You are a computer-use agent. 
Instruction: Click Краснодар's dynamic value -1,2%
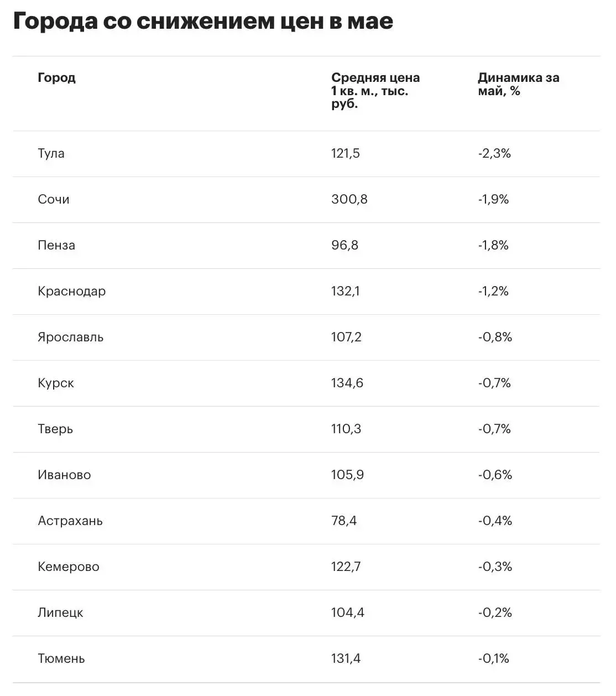pyautogui.click(x=493, y=291)
